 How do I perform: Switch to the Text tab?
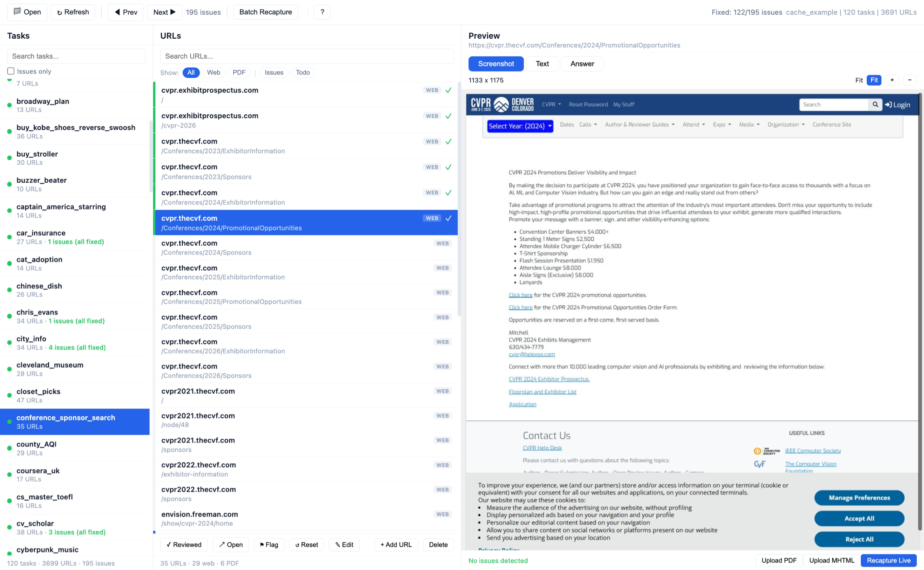pyautogui.click(x=542, y=64)
